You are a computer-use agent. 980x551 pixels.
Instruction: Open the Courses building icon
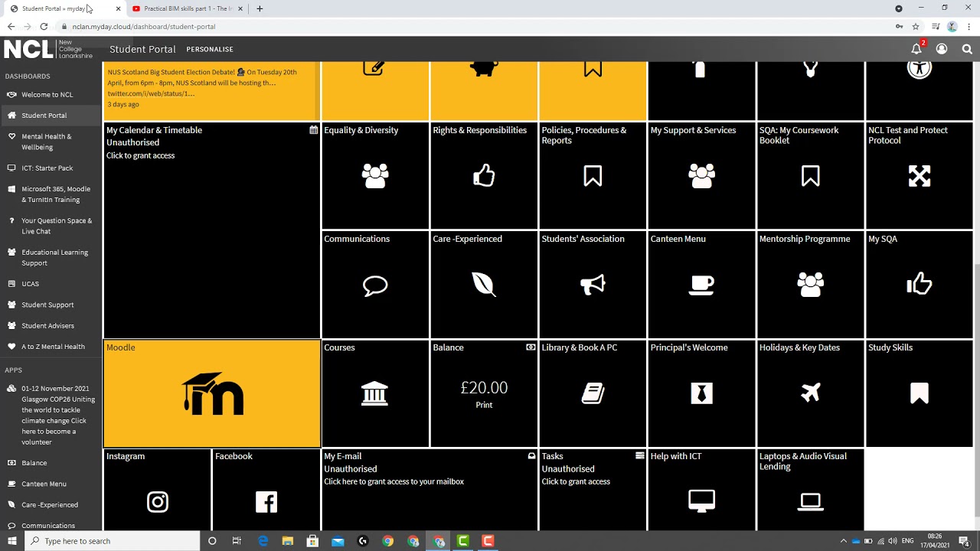coord(374,393)
